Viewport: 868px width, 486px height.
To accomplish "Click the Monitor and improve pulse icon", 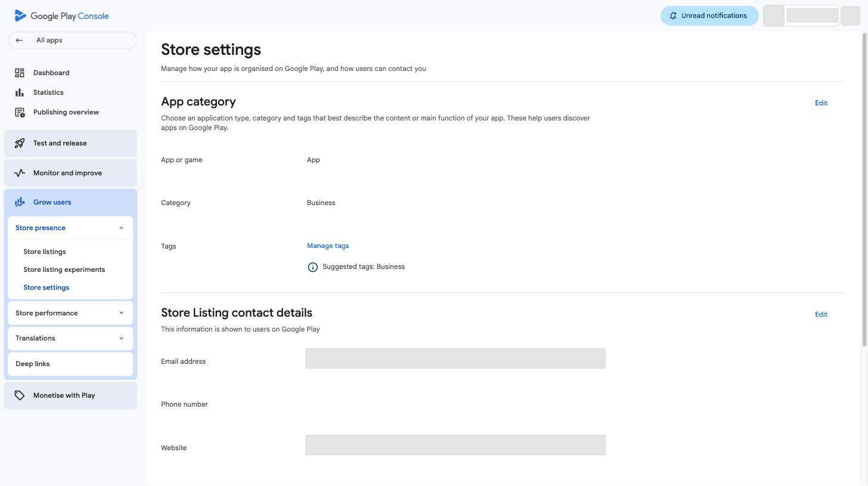I will coord(20,173).
